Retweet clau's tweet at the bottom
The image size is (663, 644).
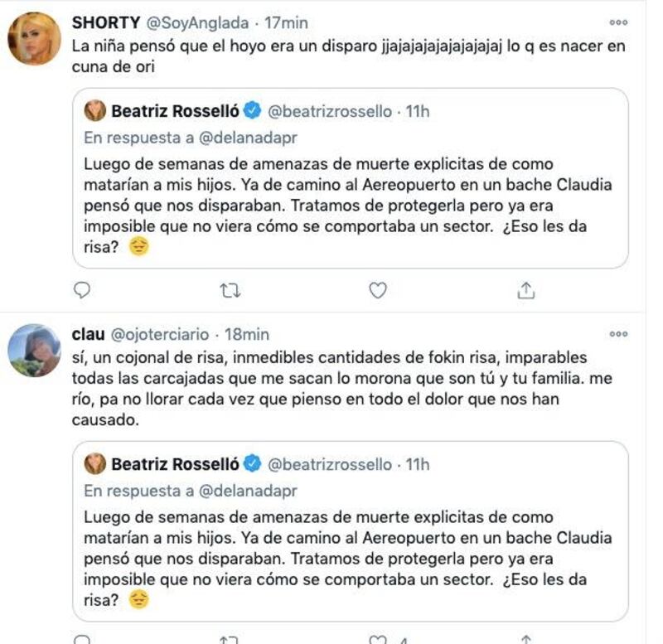click(230, 639)
